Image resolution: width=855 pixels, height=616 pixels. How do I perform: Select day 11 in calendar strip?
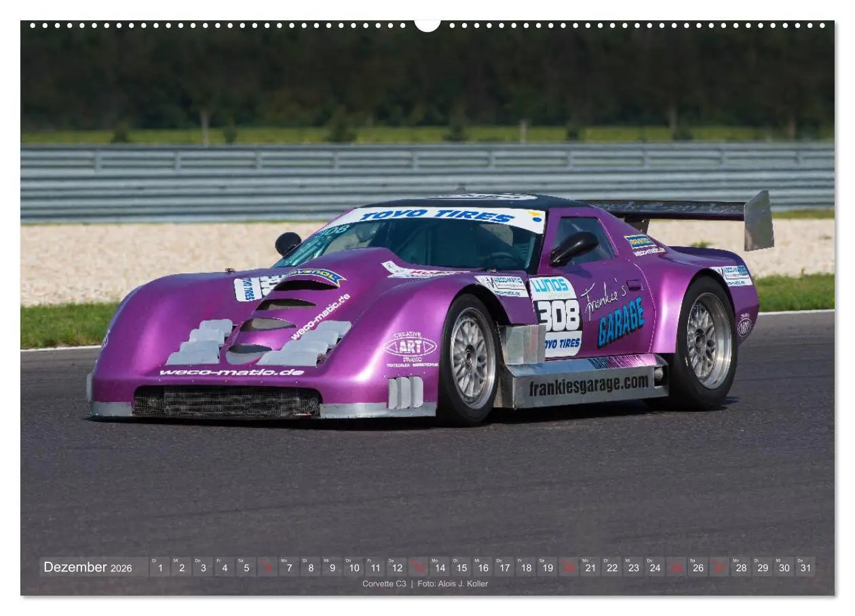click(375, 567)
